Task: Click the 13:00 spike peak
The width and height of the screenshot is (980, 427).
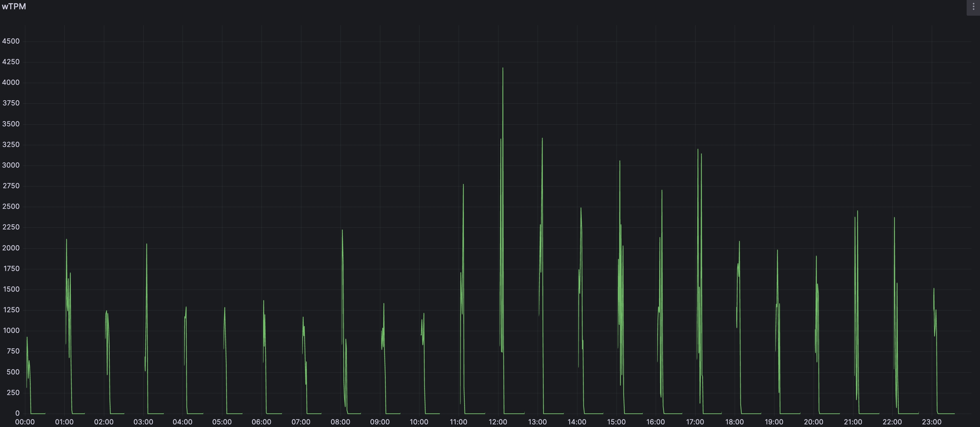Action: tap(542, 139)
